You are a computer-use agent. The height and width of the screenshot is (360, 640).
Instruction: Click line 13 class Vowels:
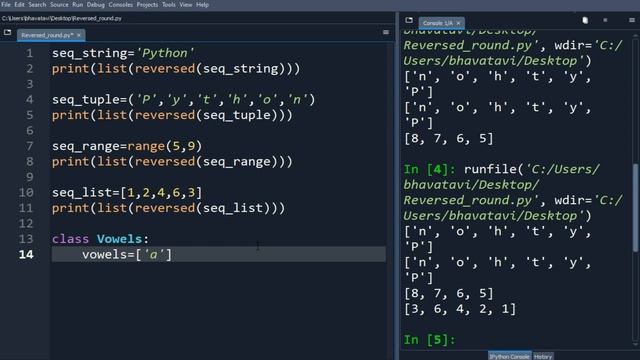100,239
